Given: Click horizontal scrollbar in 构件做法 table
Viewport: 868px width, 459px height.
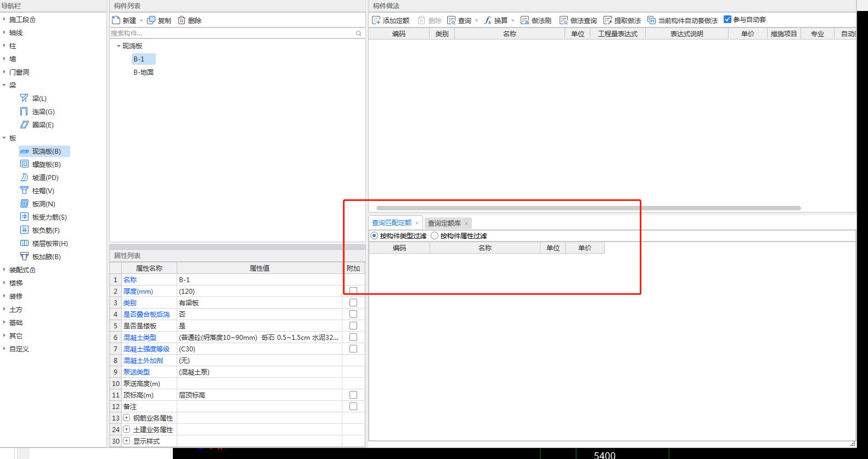Looking at the screenshot, I should pyautogui.click(x=588, y=208).
